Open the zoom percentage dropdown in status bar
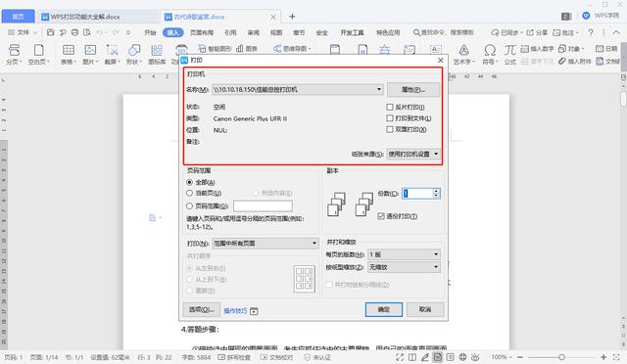 tap(502, 357)
